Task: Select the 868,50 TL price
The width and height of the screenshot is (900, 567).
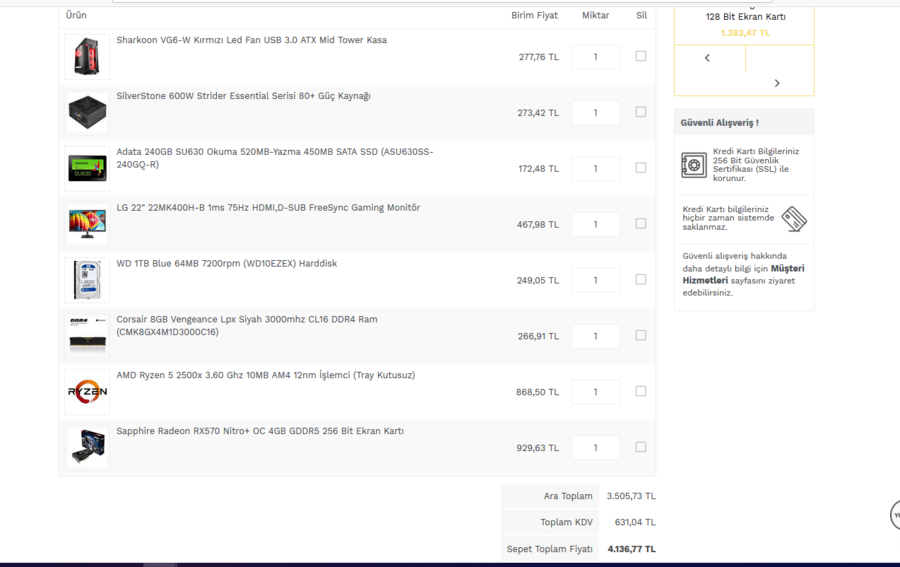Action: click(537, 393)
